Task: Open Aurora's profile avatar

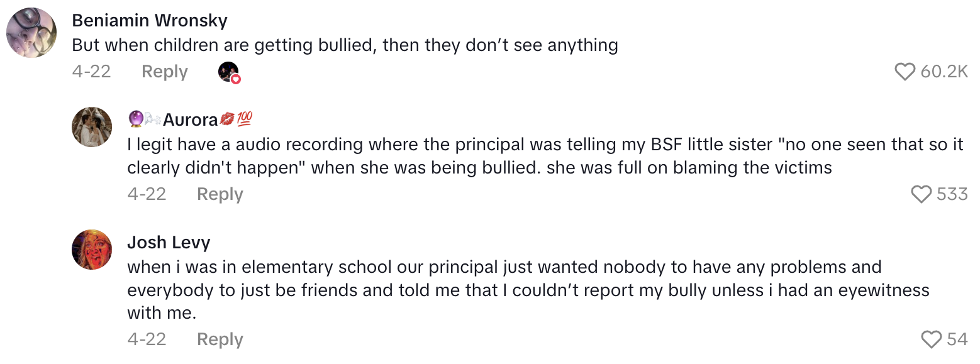Action: coord(92,127)
